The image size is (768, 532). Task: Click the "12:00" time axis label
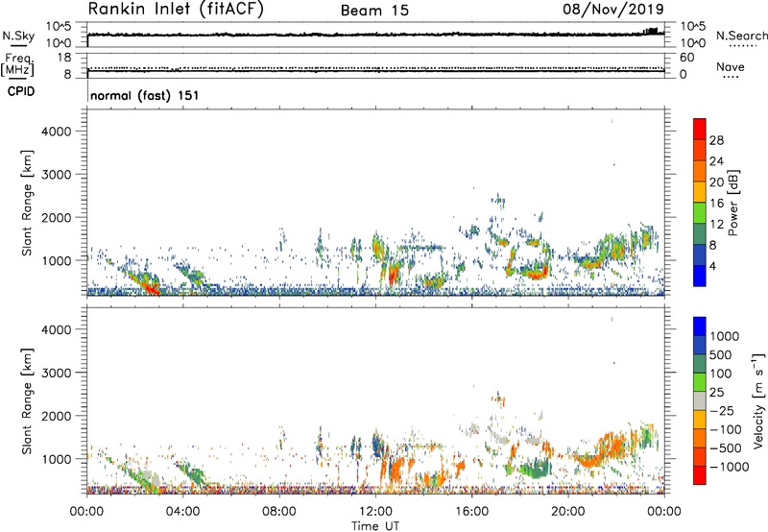375,512
